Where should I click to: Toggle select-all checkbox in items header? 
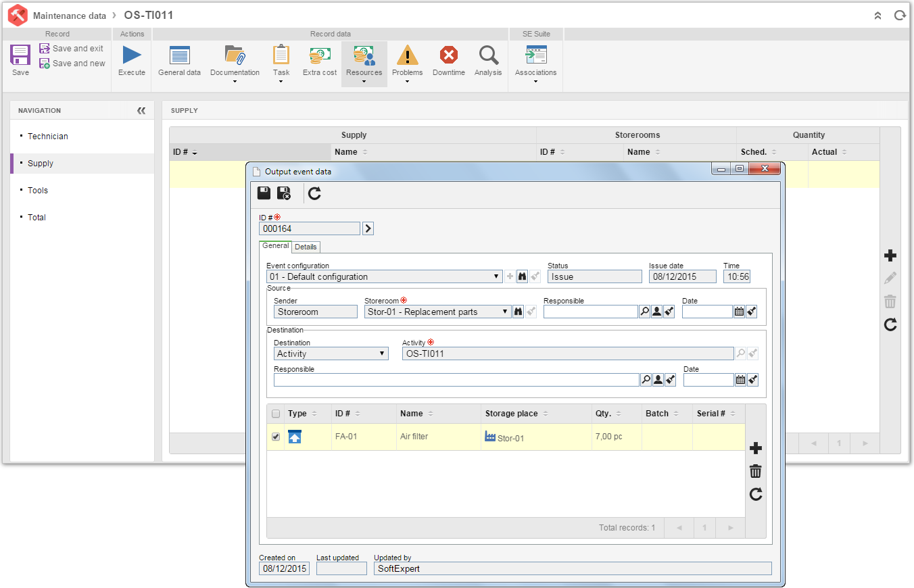(276, 414)
